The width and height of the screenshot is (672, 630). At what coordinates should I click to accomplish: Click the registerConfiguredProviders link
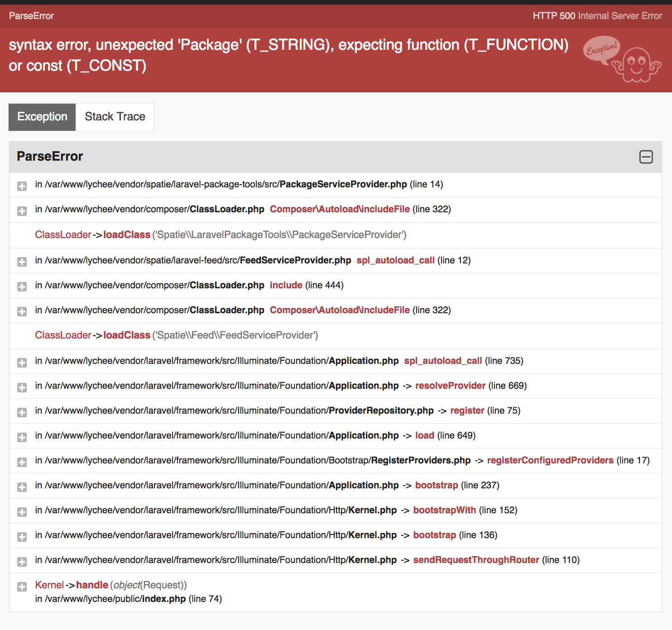click(550, 460)
